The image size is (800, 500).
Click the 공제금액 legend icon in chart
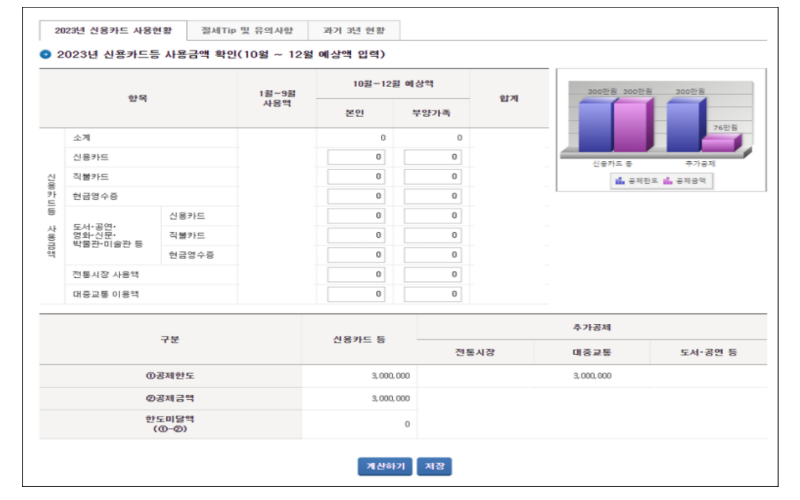[x=667, y=181]
